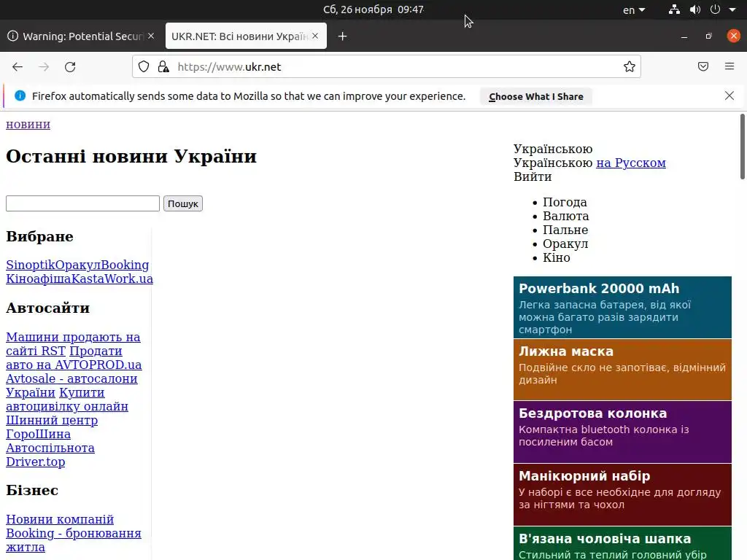Open a new tab with plus button
This screenshot has height=560, width=747.
343,36
